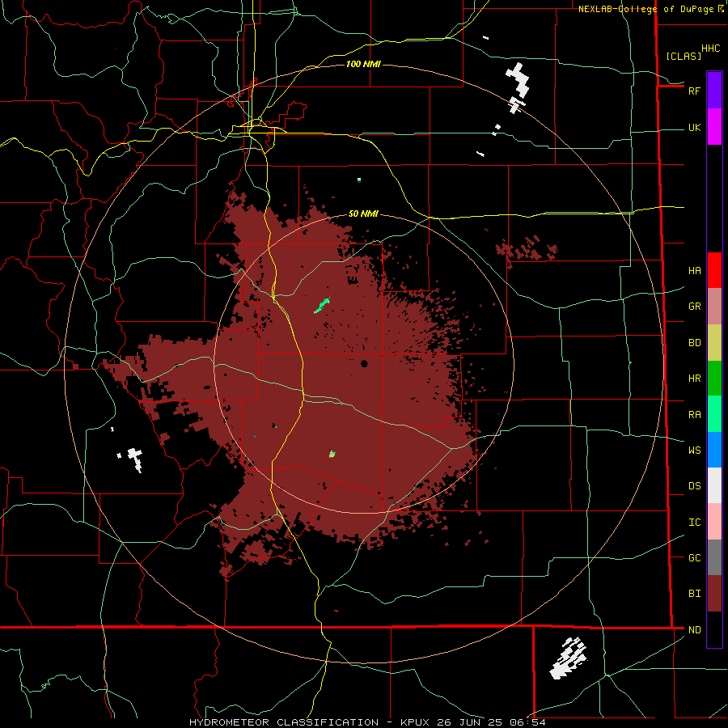Select the WS blue legend swatch
Screen dimensions: 728x728
714,450
